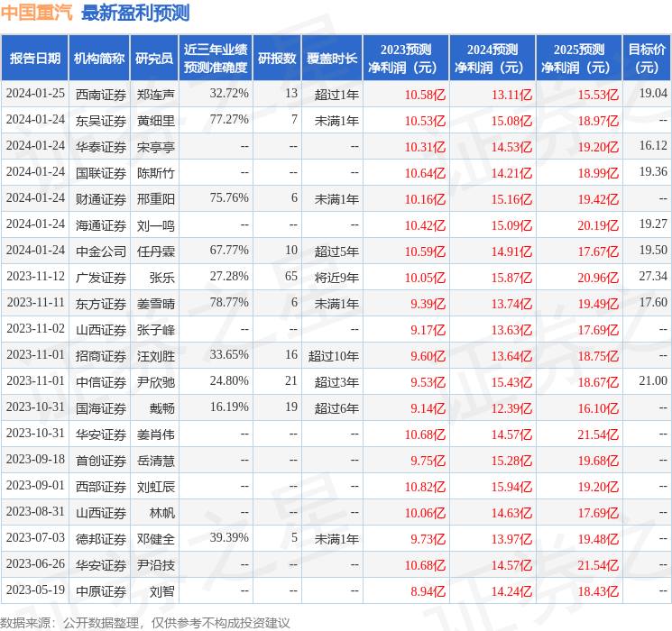
Task: Select 中信证券 institution cell
Action: (x=101, y=382)
